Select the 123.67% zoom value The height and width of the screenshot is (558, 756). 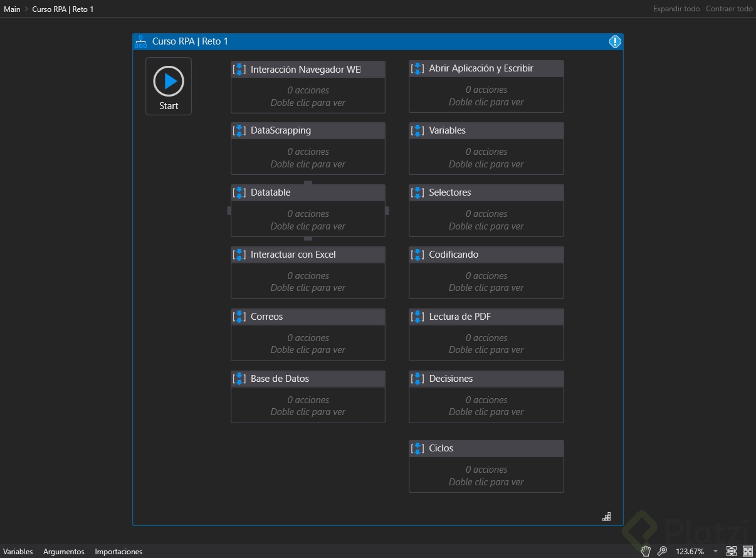pyautogui.click(x=690, y=552)
